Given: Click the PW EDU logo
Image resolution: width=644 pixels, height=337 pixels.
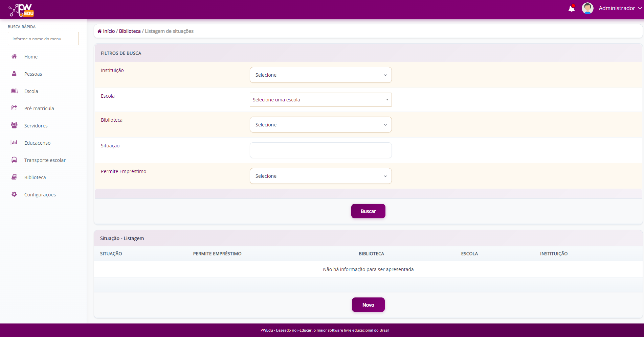Looking at the screenshot, I should point(22,10).
